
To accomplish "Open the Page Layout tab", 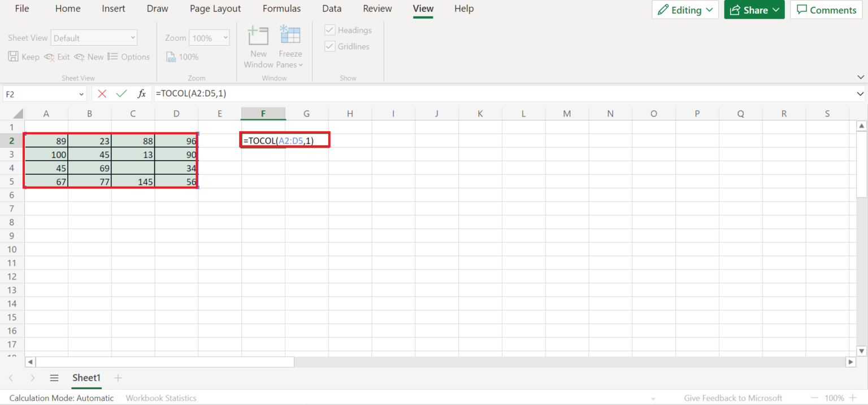I will click(x=215, y=8).
